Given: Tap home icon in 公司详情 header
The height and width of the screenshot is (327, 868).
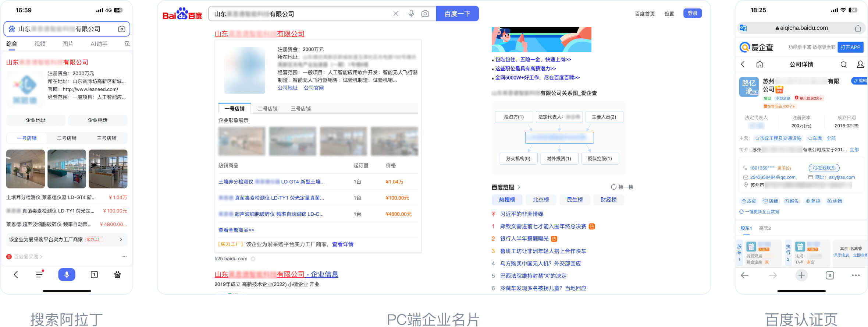Looking at the screenshot, I should (760, 64).
